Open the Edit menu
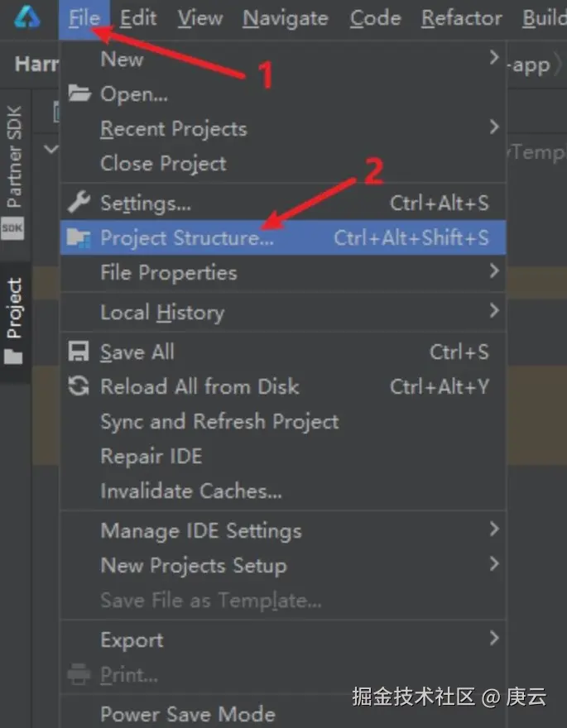 [138, 17]
